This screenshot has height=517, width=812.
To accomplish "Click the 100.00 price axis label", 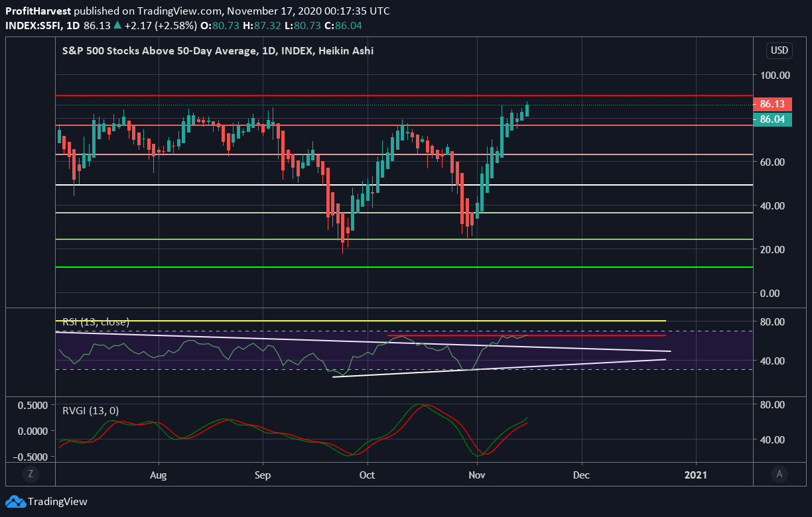I will point(775,76).
